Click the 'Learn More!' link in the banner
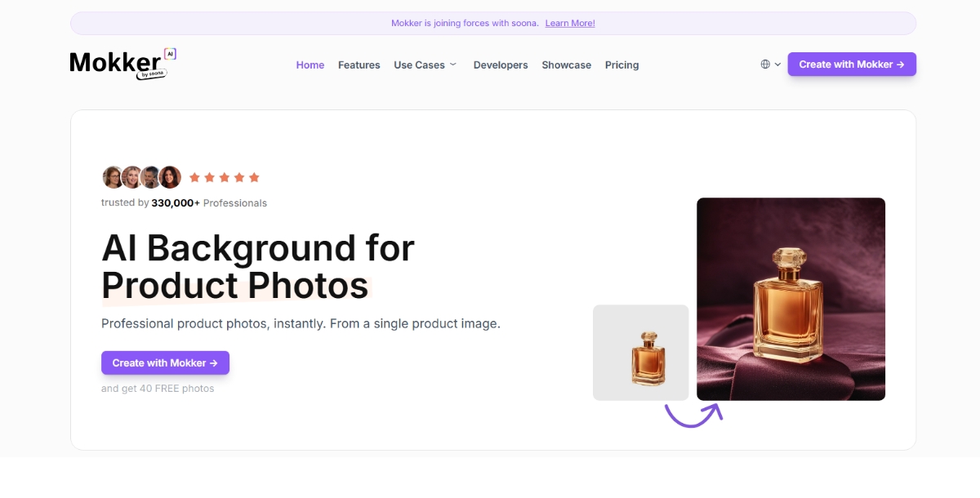Image resolution: width=980 pixels, height=498 pixels. [x=570, y=23]
